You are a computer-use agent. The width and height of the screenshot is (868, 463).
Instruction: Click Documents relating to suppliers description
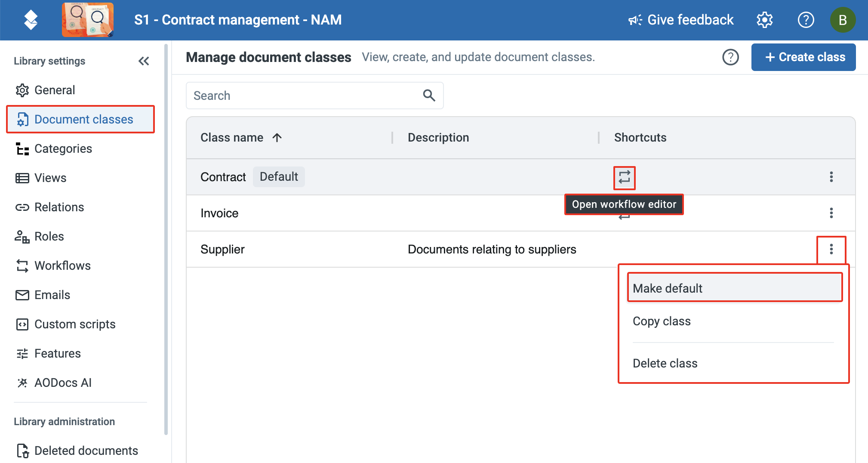(492, 249)
